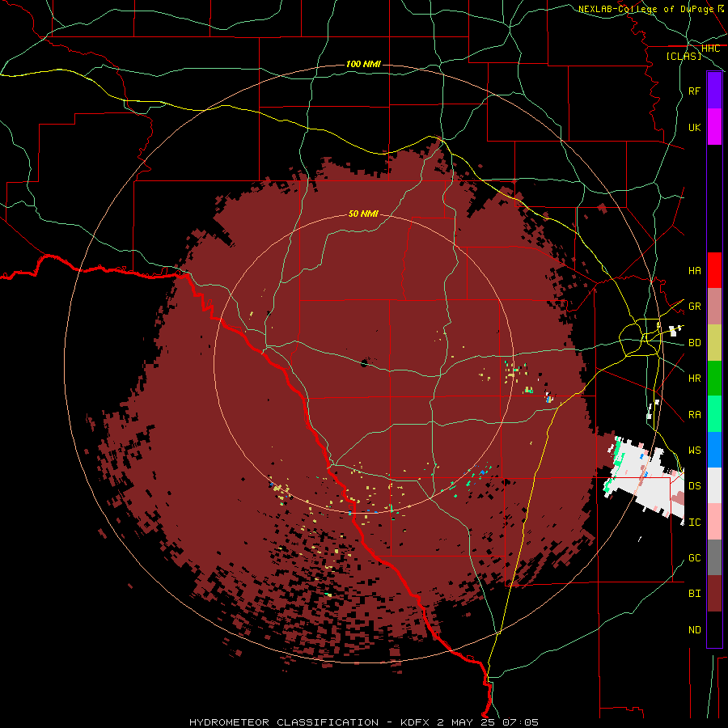Screen dimensions: 728x728
Task: Click the GR dusty pink legend swatch
Action: tap(714, 307)
